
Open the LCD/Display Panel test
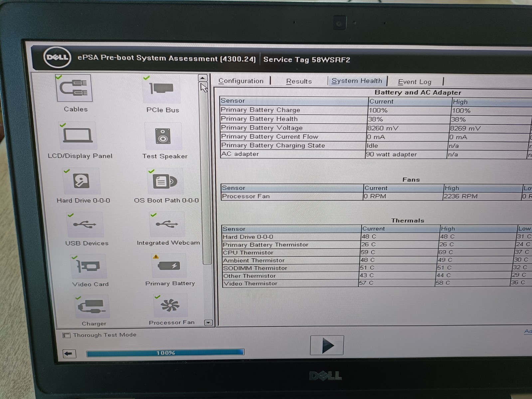(78, 135)
